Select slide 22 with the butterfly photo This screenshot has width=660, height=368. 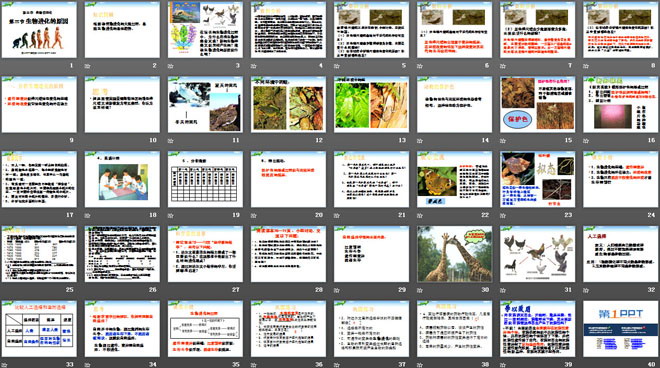coord(455,179)
